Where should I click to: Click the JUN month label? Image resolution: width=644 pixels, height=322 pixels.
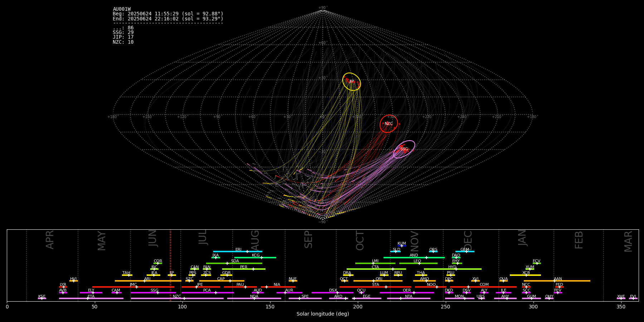point(153,238)
